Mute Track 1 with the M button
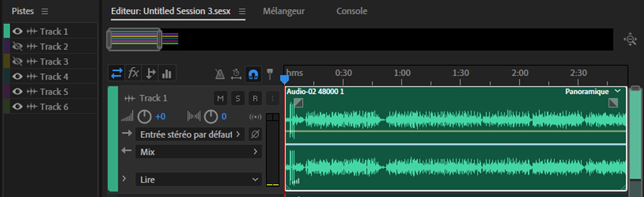The width and height of the screenshot is (644, 197). click(220, 98)
